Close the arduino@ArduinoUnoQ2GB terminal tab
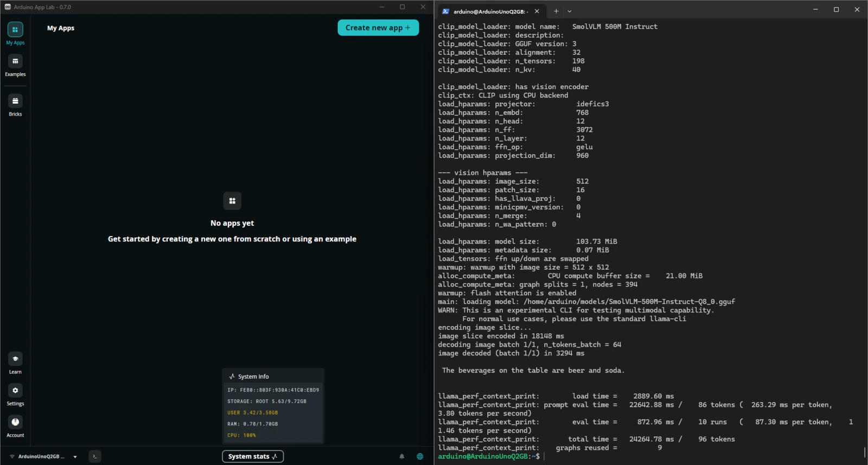This screenshot has width=868, height=465. click(537, 11)
